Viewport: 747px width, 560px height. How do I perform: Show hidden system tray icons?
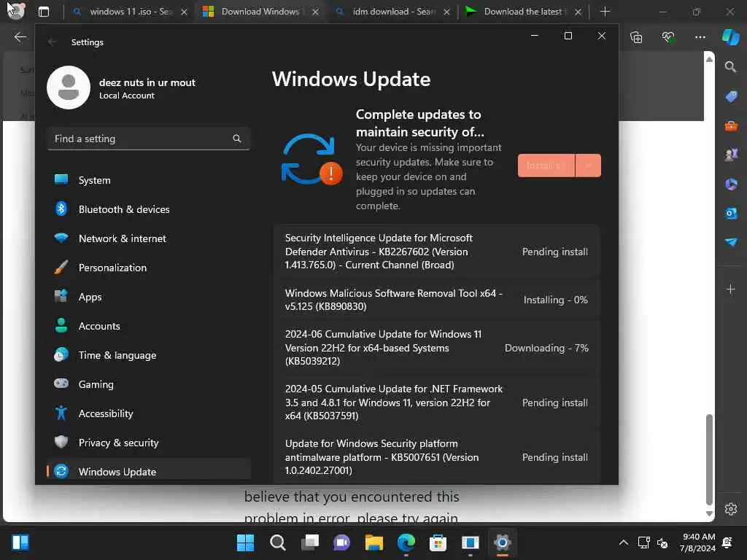click(623, 542)
